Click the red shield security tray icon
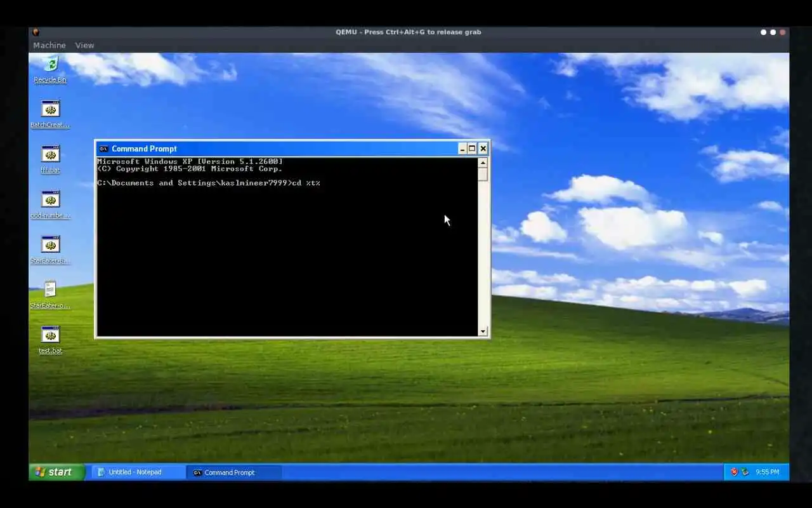812x508 pixels. [734, 472]
